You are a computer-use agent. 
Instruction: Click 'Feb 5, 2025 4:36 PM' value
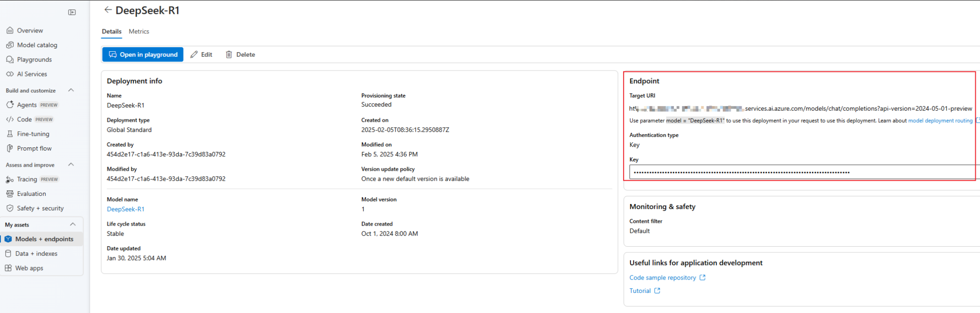click(x=389, y=154)
